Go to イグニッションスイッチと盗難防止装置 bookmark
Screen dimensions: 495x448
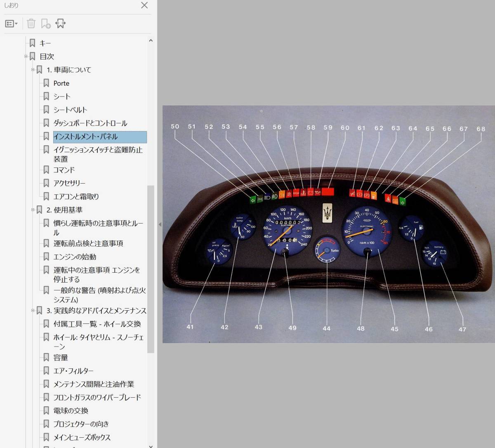click(98, 154)
